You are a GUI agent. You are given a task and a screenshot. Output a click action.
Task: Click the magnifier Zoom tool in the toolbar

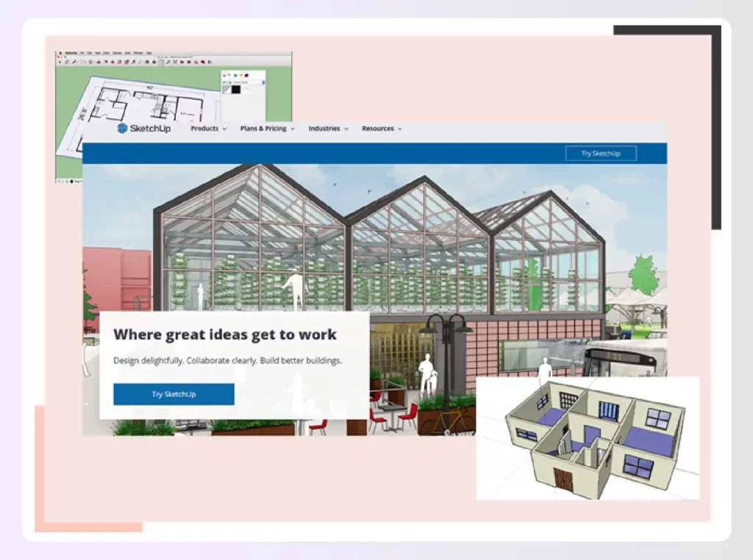pos(168,62)
